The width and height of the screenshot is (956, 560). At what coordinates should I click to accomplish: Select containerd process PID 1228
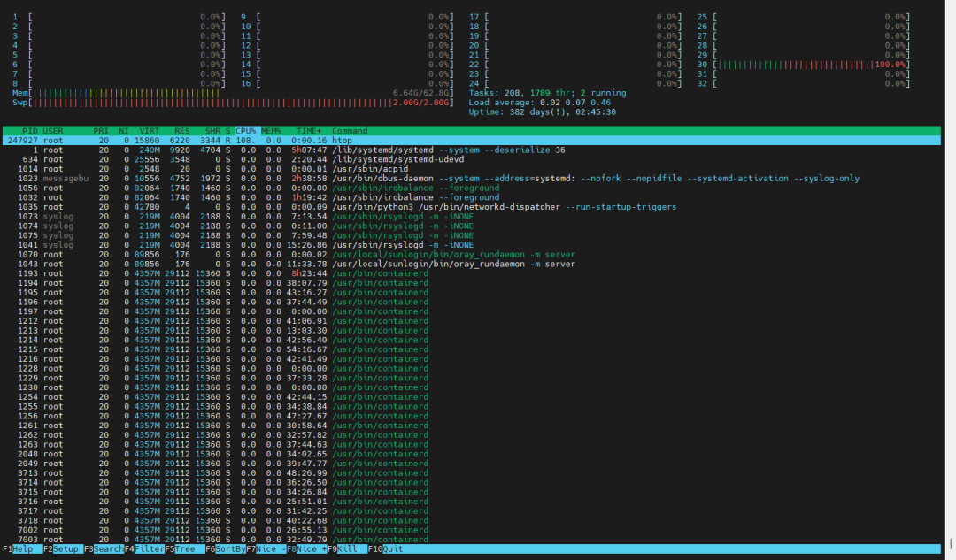pyautogui.click(x=471, y=369)
